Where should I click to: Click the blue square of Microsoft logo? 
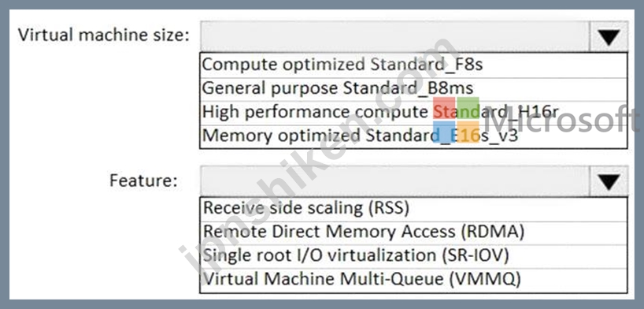click(444, 132)
